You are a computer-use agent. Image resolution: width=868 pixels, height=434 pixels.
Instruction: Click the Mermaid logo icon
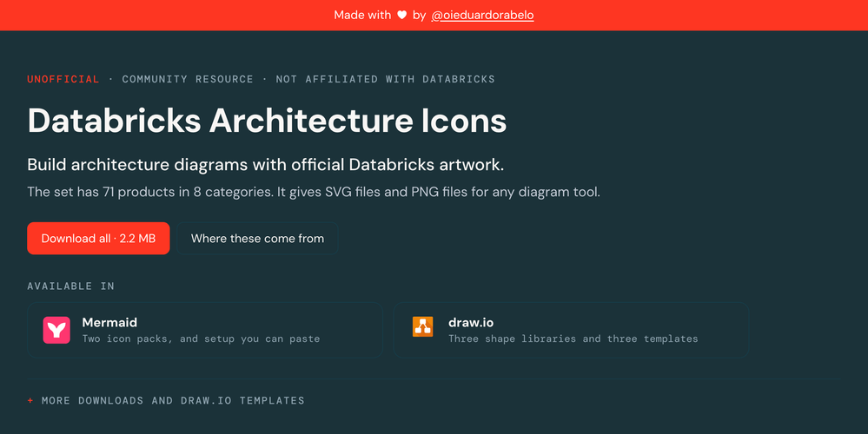point(56,330)
